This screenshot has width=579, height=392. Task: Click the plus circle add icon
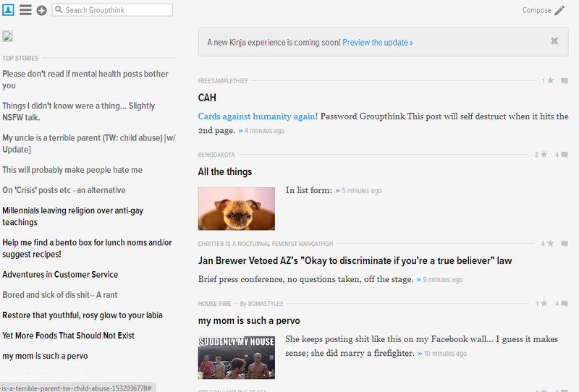click(x=42, y=10)
